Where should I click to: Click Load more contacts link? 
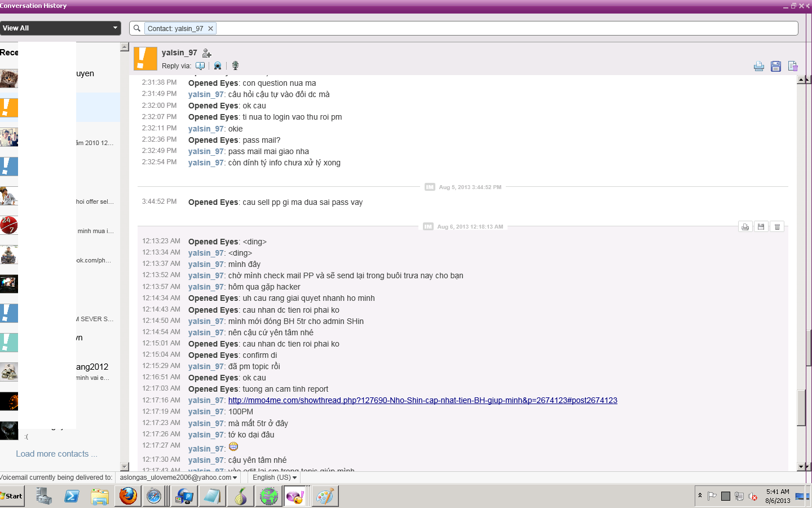56,454
